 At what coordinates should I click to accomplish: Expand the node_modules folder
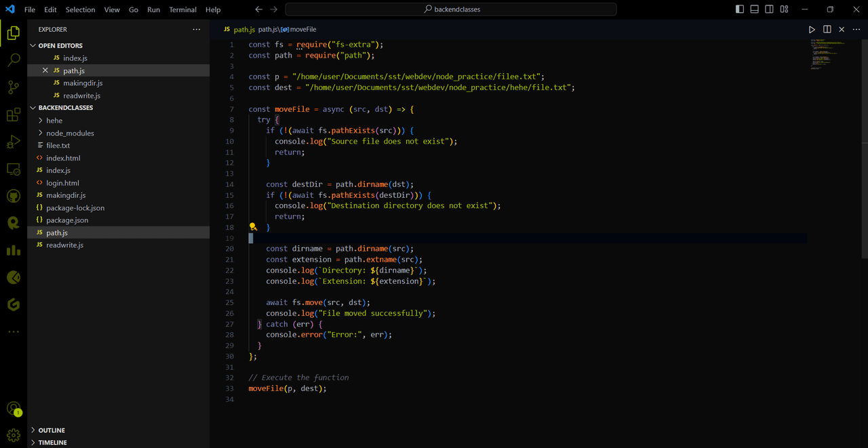click(70, 133)
